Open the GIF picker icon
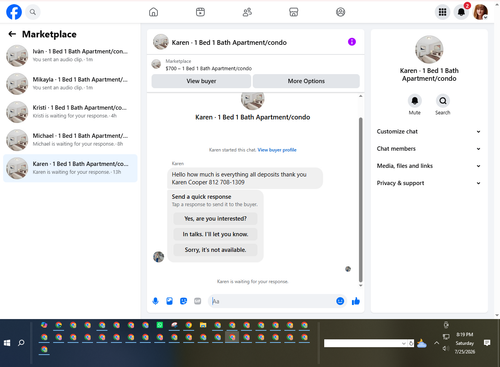 [x=198, y=301]
